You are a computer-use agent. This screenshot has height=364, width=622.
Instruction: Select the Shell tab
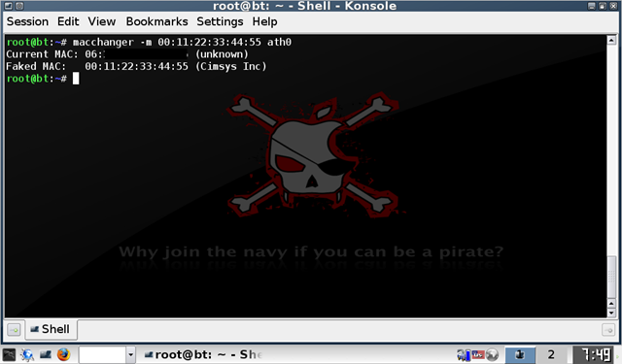[52, 329]
